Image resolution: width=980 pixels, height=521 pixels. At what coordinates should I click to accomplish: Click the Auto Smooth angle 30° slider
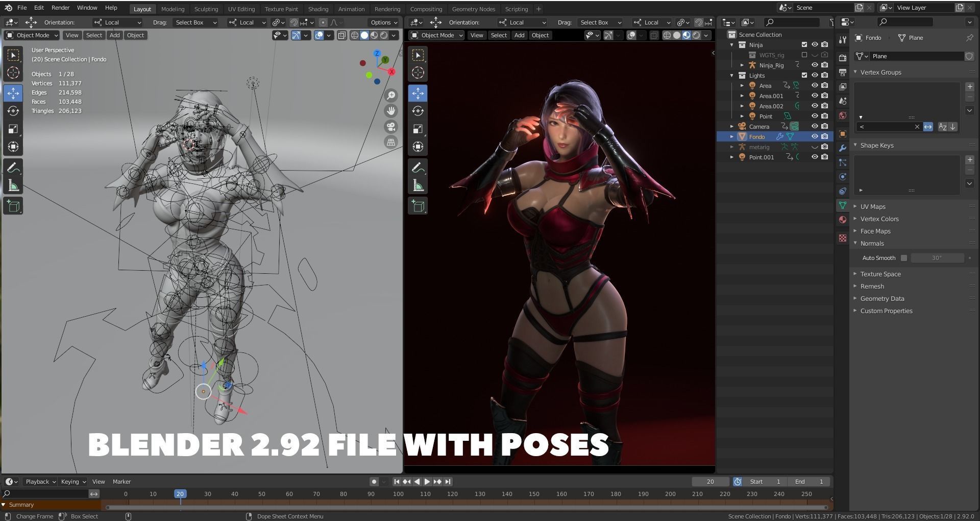937,258
